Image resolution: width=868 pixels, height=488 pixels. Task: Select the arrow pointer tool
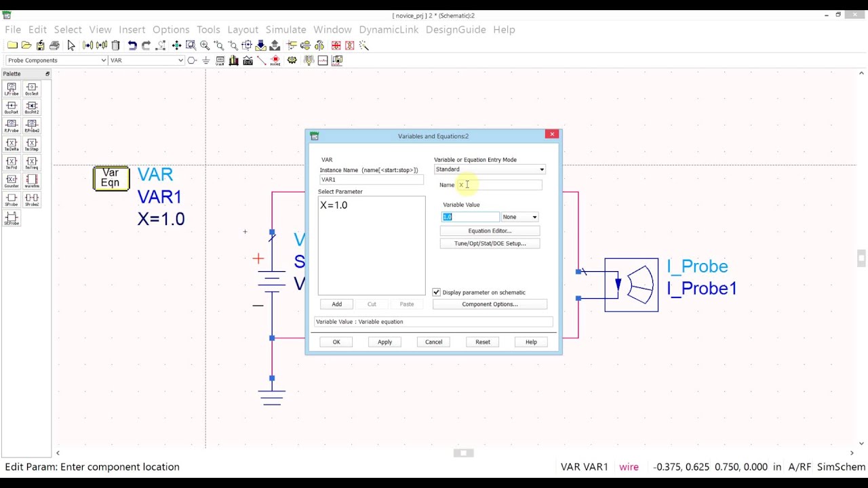coord(71,45)
